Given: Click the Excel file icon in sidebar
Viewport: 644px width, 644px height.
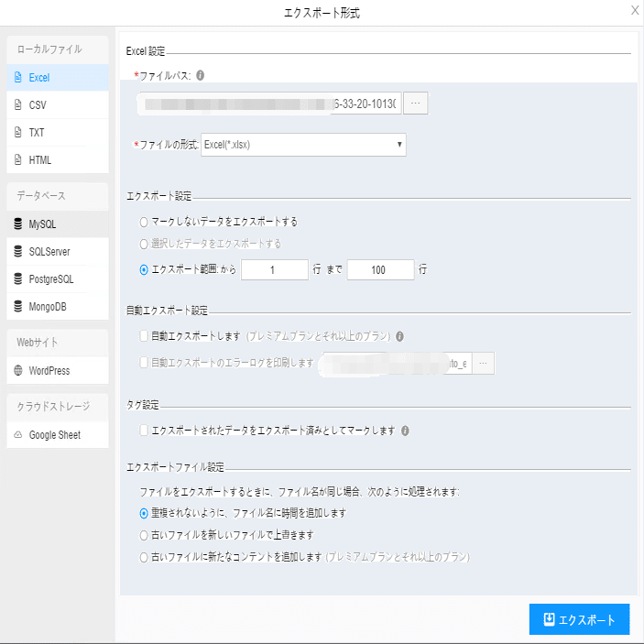Looking at the screenshot, I should (17, 78).
